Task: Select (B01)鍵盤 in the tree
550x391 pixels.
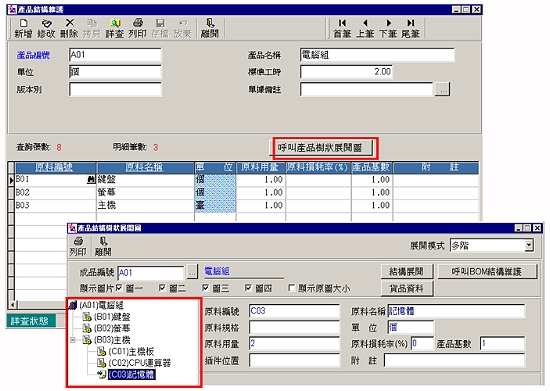Action: point(112,317)
